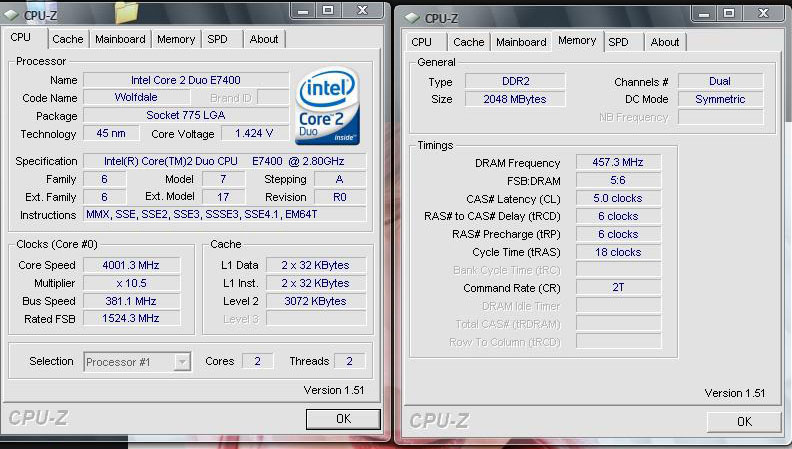Click OK in the right CPU-Z window
This screenshot has height=449, width=792.
tap(744, 422)
